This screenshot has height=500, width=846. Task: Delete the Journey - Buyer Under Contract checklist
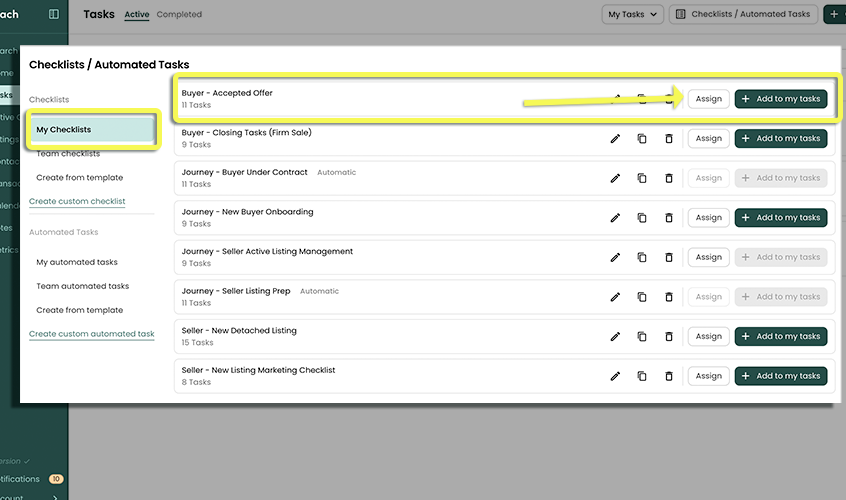pyautogui.click(x=669, y=178)
